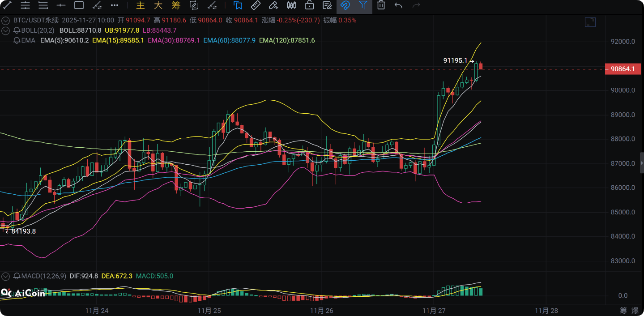Click the expand chart fullscreen icon

(590, 22)
